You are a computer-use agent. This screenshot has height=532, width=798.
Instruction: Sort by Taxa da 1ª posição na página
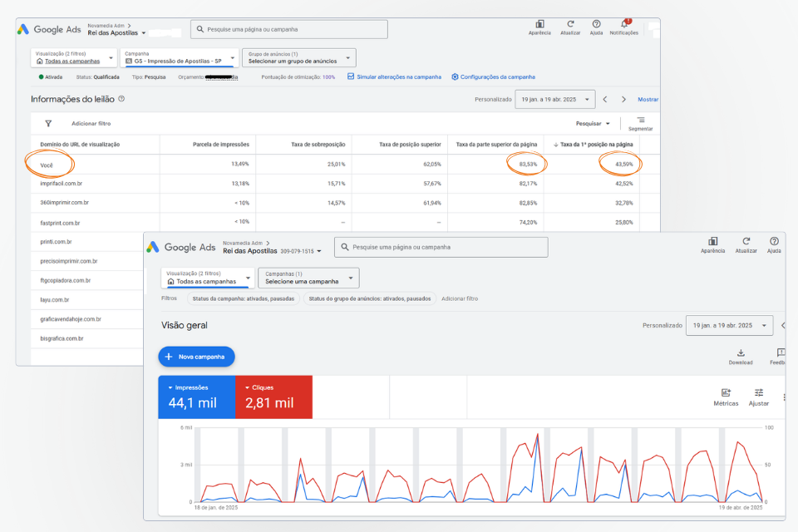(x=594, y=145)
